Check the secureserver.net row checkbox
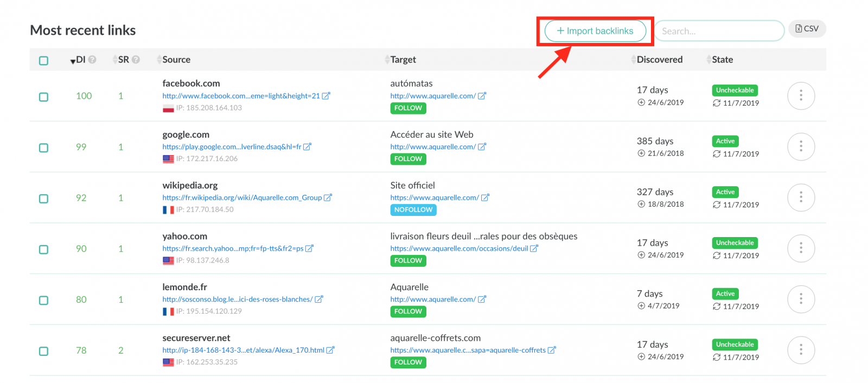This screenshot has width=868, height=383. [x=43, y=351]
